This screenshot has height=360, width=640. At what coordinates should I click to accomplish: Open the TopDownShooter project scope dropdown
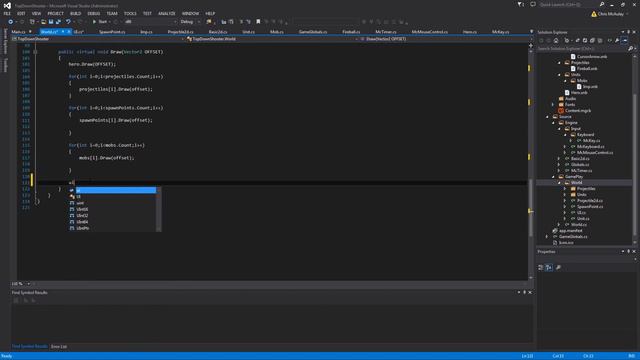tap(98, 39)
